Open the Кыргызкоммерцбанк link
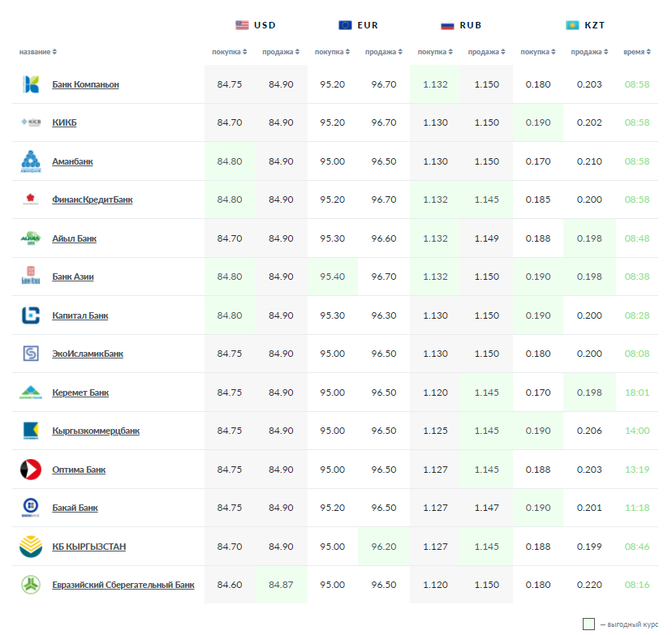This screenshot has width=672, height=635. click(96, 431)
